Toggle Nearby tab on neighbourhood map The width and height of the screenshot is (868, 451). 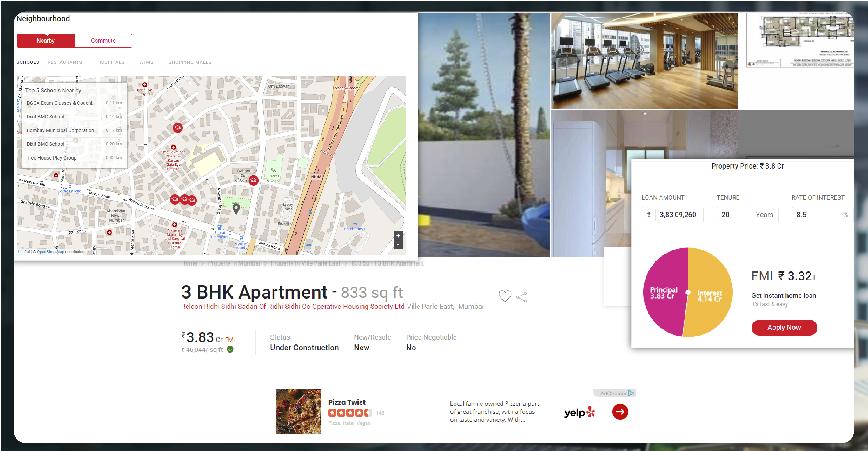click(x=45, y=40)
